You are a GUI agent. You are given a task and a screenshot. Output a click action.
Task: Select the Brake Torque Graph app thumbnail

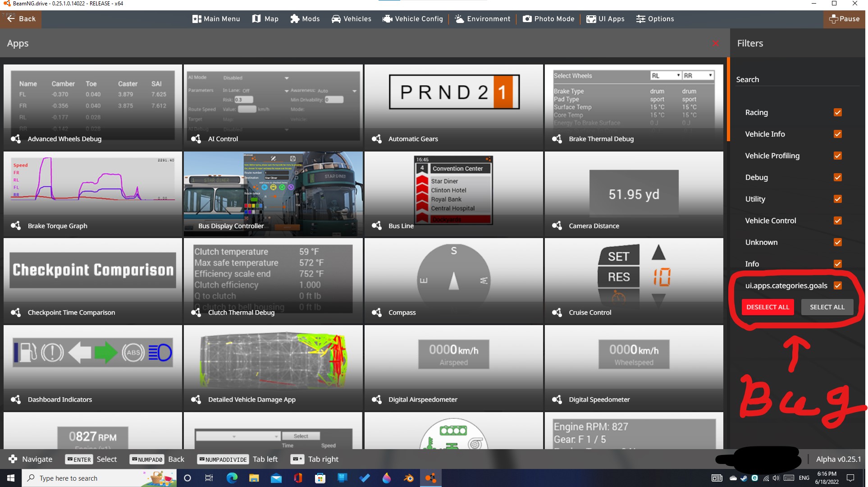(93, 194)
